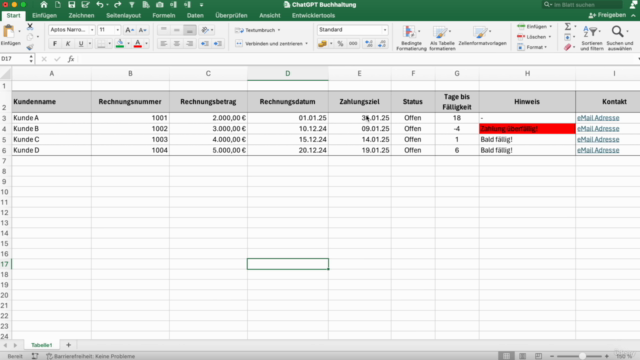Screen dimensions: 640x360
Task: Open Bedingte Formatierung menu
Action: (411, 38)
